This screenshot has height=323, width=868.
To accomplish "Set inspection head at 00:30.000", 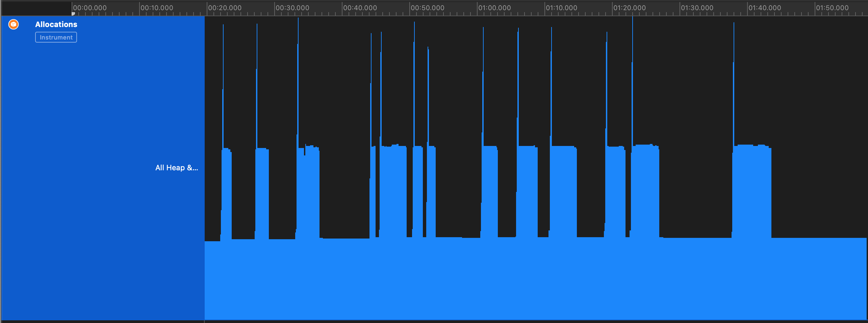I will pos(292,8).
